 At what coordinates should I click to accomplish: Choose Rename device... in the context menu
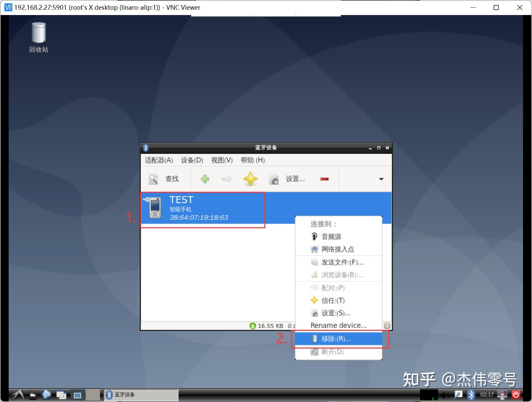pyautogui.click(x=338, y=325)
